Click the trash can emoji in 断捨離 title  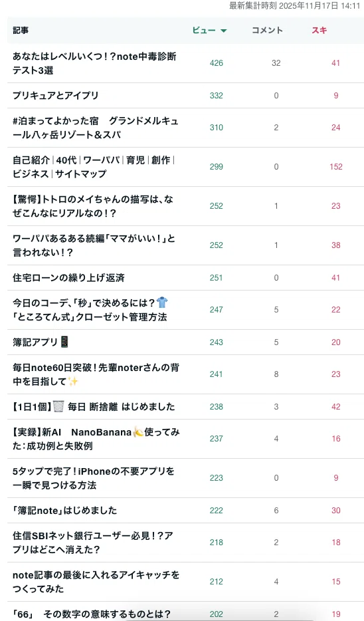pyautogui.click(x=58, y=406)
